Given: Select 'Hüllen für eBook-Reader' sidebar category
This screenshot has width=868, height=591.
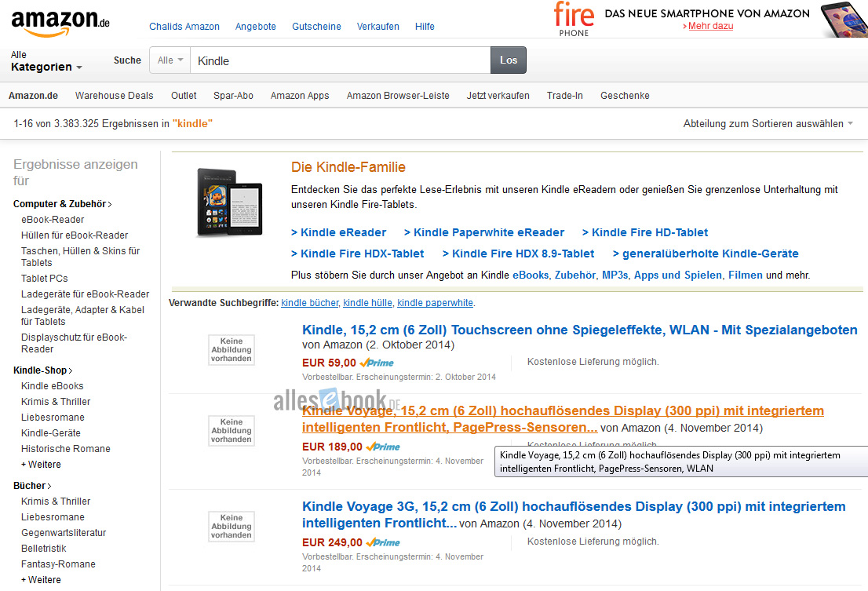Looking at the screenshot, I should [x=75, y=235].
